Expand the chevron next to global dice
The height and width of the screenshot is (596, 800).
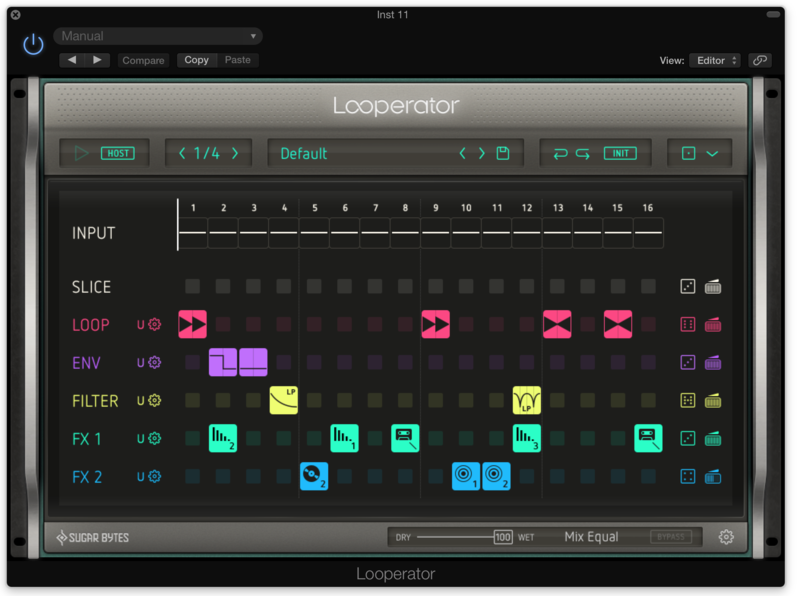(712, 154)
